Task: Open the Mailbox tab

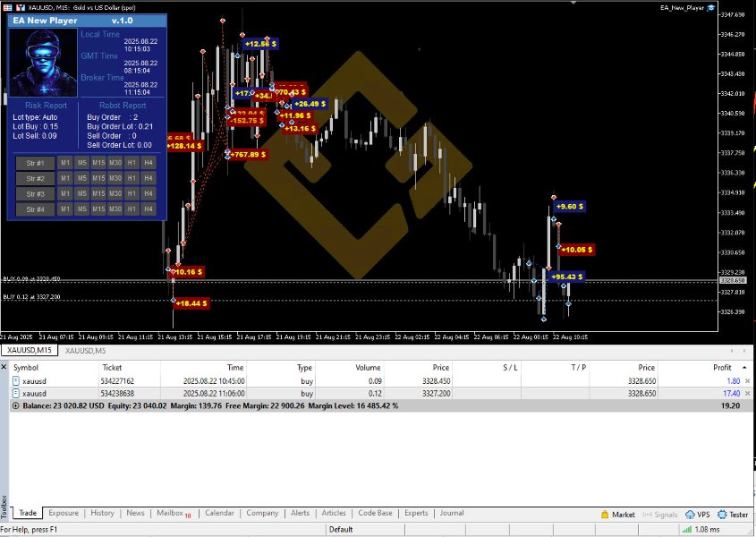Action: [x=174, y=513]
